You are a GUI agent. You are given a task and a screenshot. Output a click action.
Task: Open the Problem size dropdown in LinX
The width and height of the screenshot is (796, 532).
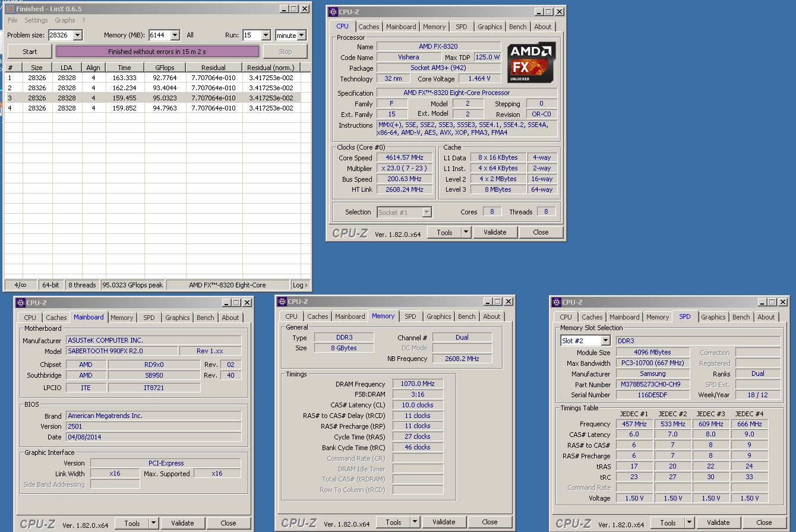pyautogui.click(x=78, y=35)
